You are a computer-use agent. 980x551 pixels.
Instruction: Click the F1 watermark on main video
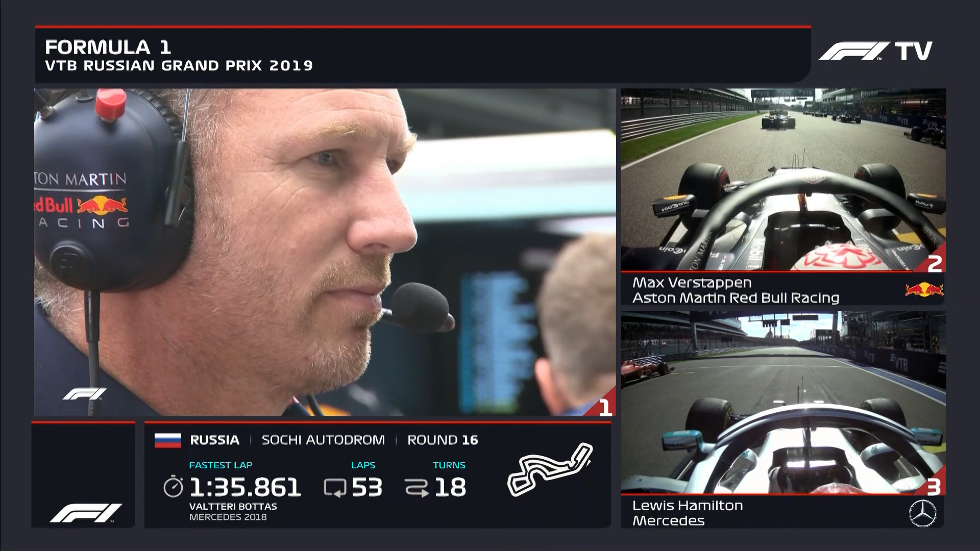[84, 394]
